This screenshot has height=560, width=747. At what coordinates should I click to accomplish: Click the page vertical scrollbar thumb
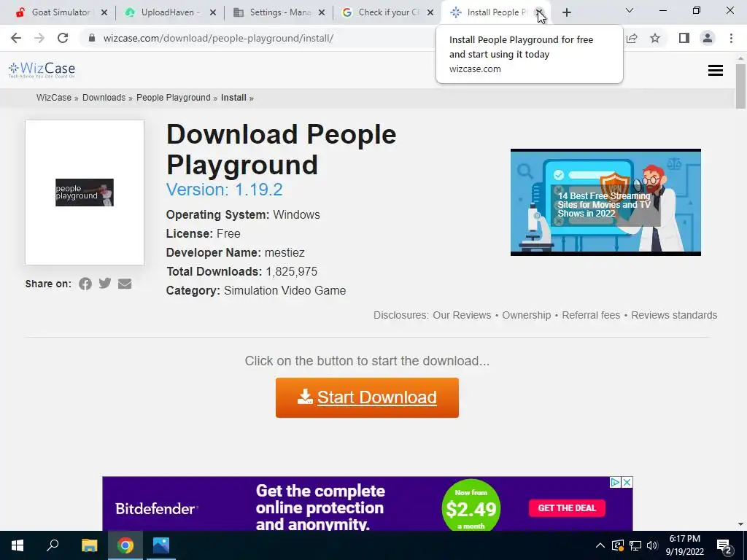[740, 86]
